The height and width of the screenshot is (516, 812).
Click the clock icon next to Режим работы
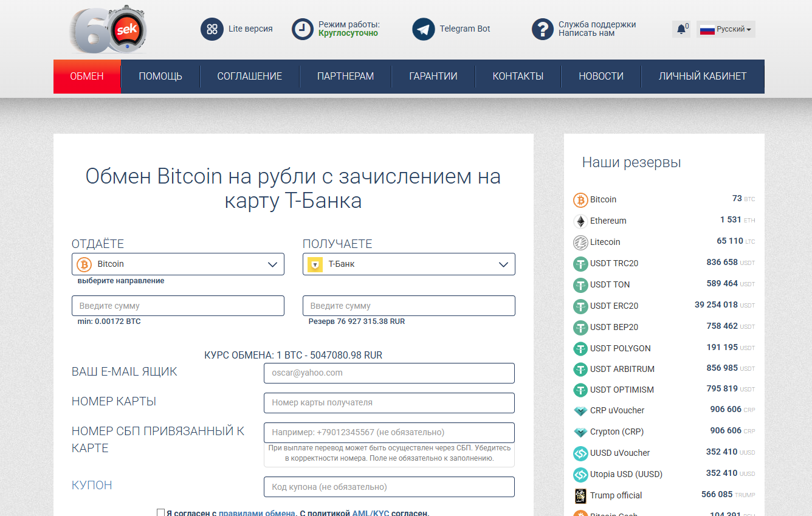[302, 29]
